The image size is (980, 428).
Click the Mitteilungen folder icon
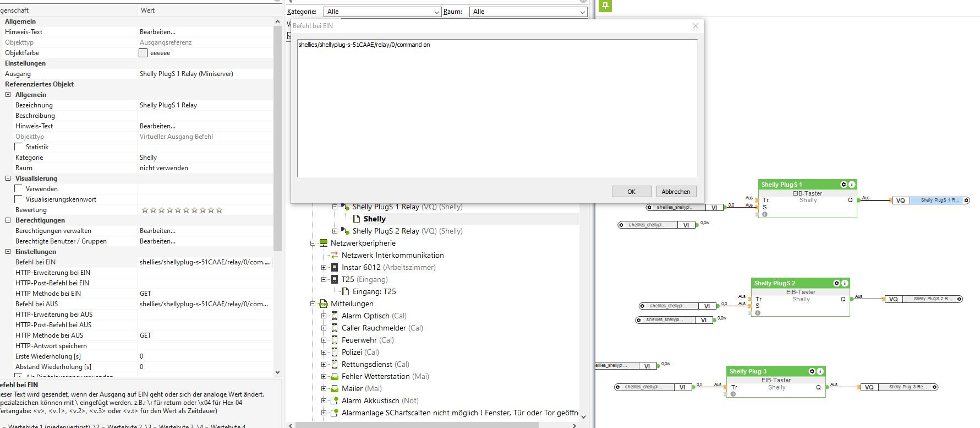(323, 304)
